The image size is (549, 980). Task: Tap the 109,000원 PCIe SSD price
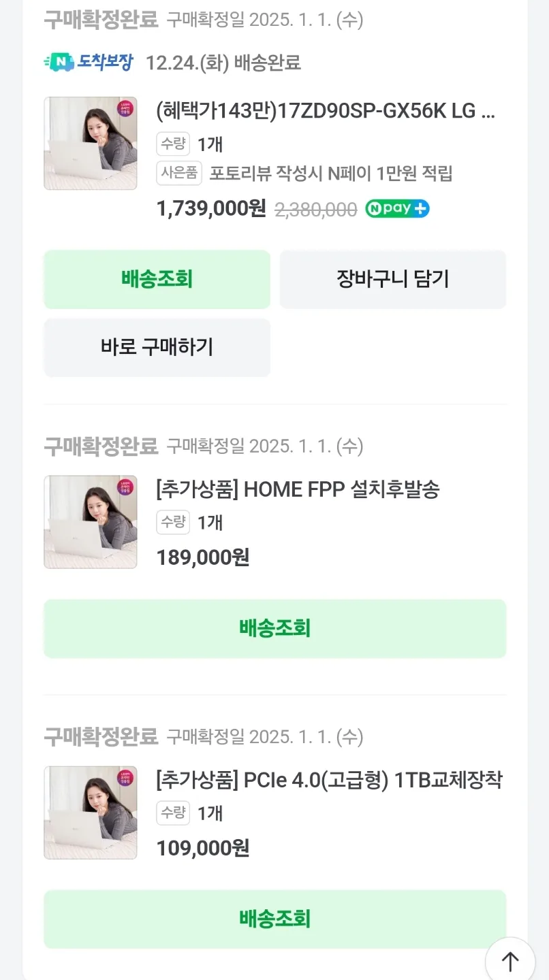203,848
